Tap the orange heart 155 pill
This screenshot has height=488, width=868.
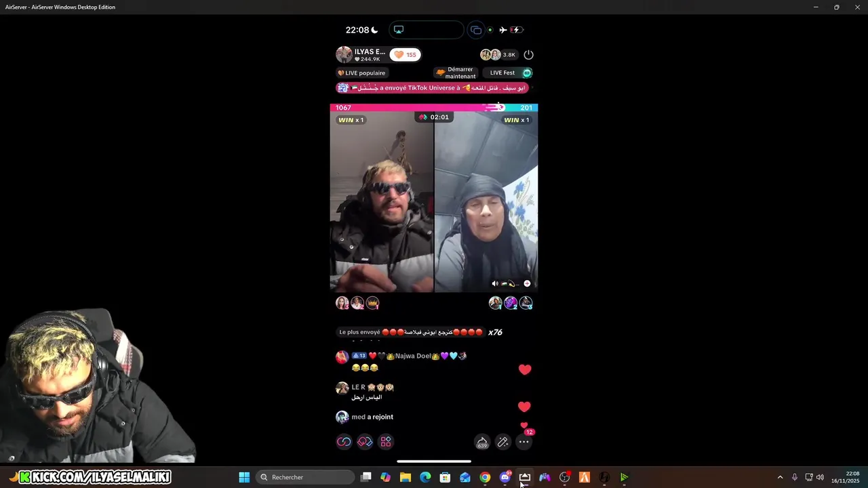tap(406, 55)
